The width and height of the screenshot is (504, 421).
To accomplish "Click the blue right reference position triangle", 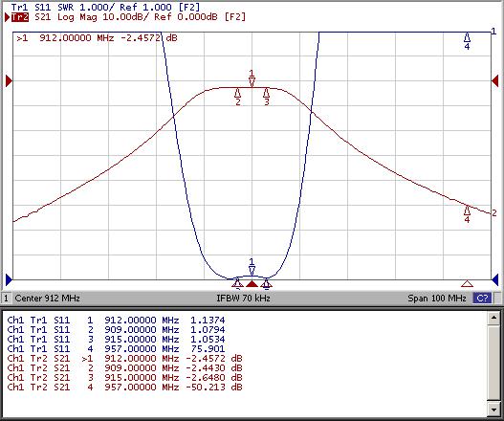I will [495, 279].
